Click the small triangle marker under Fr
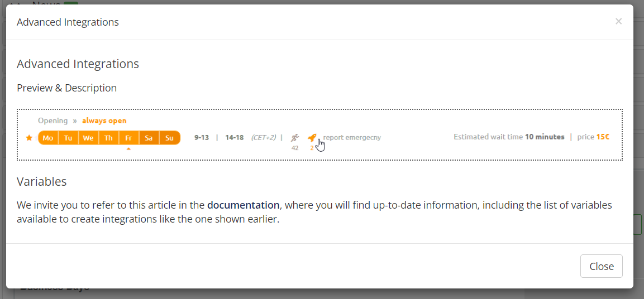Screen dimensions: 644x299 (x=128, y=148)
